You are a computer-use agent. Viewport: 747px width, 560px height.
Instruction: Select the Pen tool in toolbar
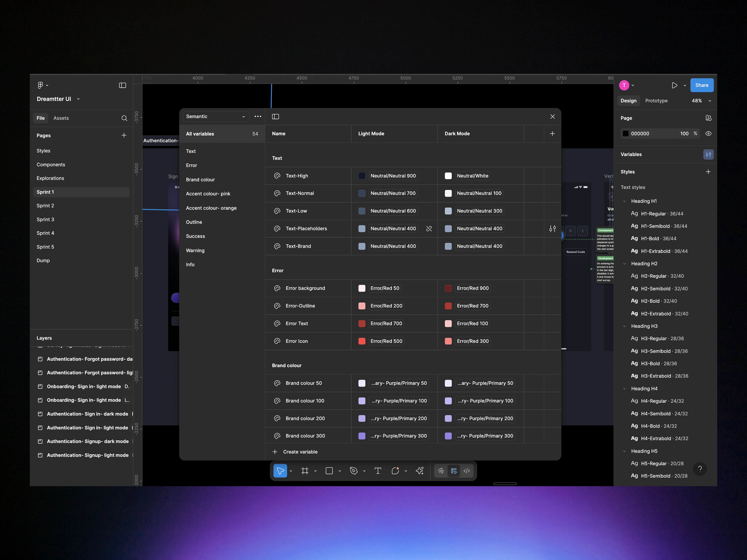click(354, 471)
